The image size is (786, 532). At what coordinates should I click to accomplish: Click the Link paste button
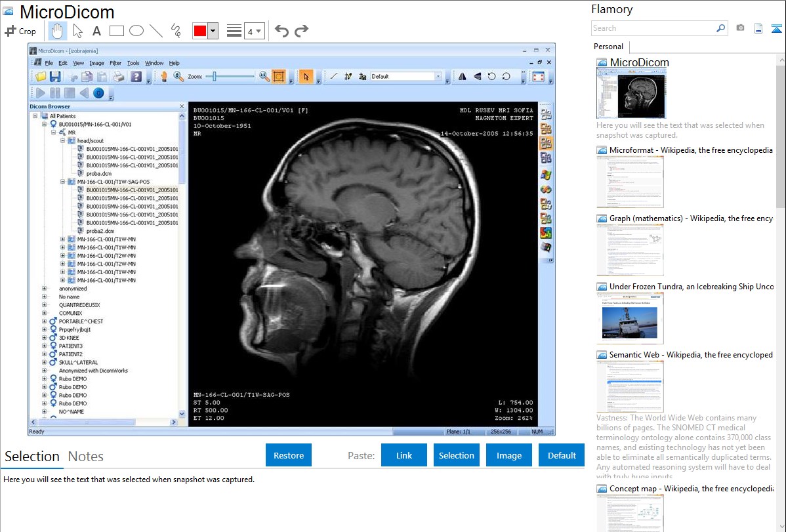pyautogui.click(x=404, y=455)
